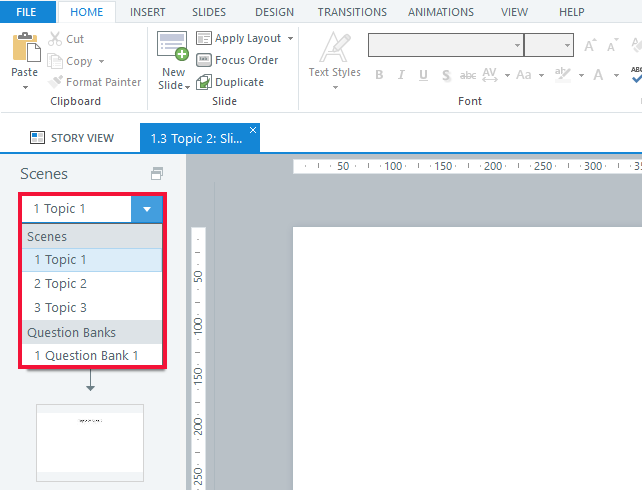Expand the Apply Layout dropdown arrow

290,38
